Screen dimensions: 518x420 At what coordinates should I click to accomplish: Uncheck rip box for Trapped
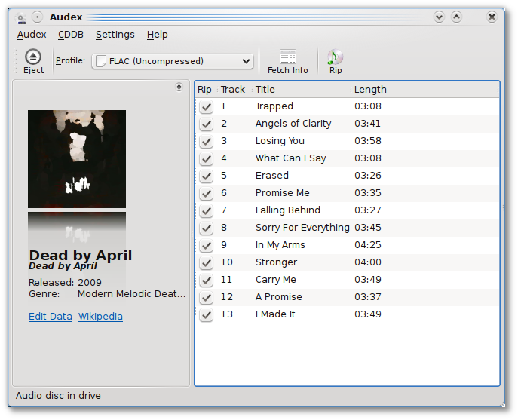(206, 107)
